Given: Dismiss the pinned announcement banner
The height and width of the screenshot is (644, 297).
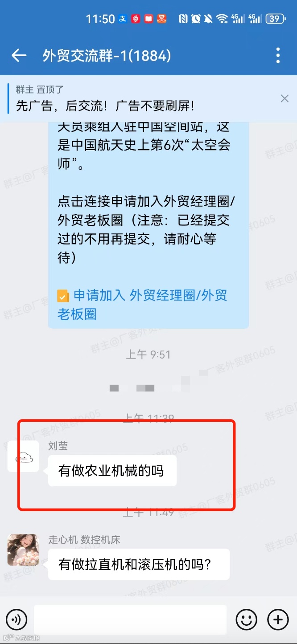Looking at the screenshot, I should click(285, 98).
